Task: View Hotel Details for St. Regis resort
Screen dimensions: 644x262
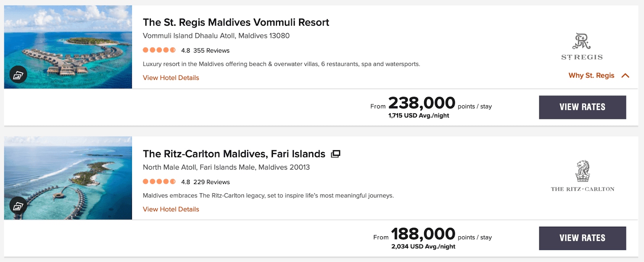Action: (x=171, y=77)
